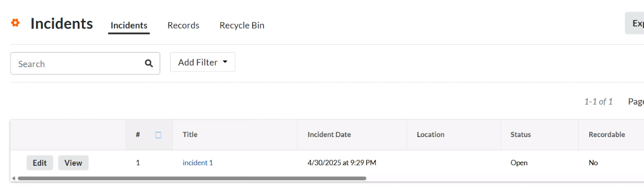Click the # number column header
Viewport: 644px width, 196px height.
138,134
